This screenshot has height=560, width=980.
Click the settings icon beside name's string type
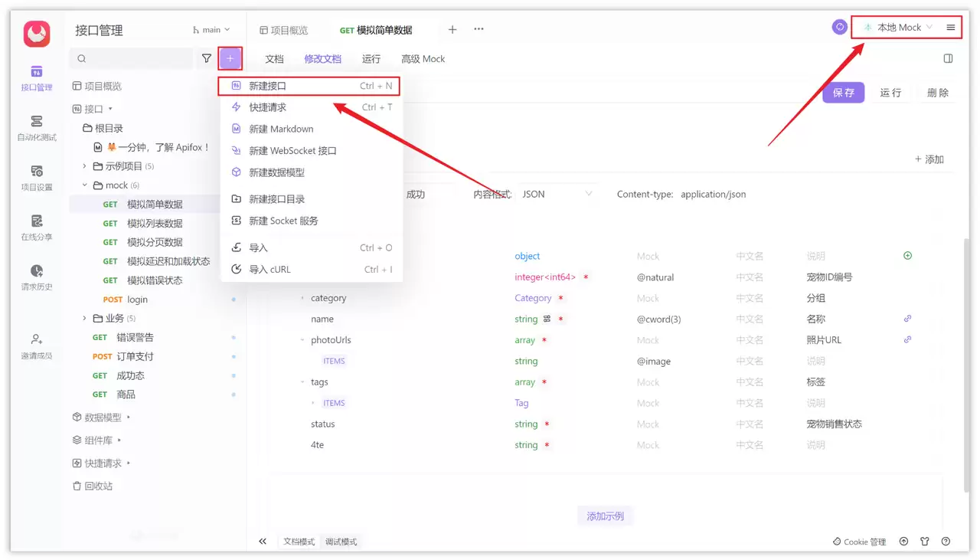(x=547, y=319)
